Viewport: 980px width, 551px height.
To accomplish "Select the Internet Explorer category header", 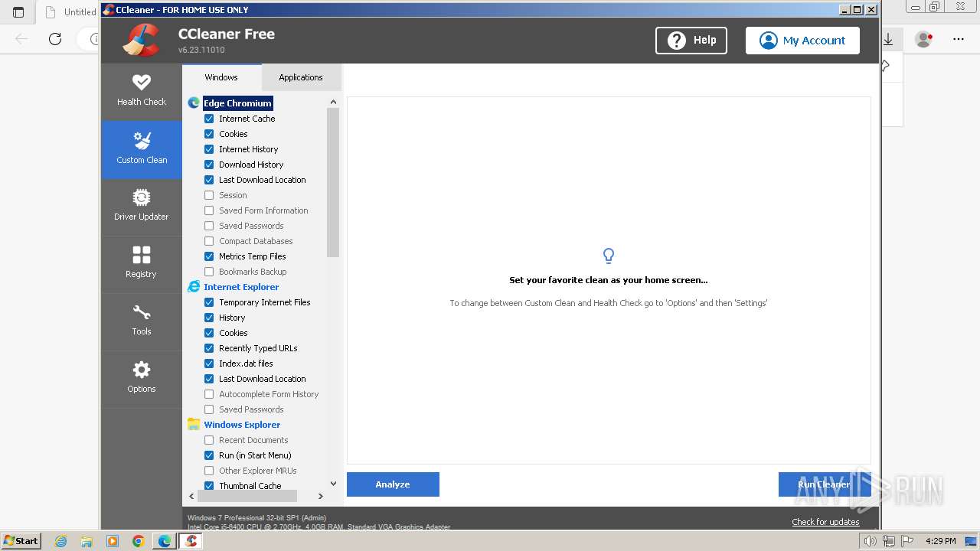I will tap(241, 287).
